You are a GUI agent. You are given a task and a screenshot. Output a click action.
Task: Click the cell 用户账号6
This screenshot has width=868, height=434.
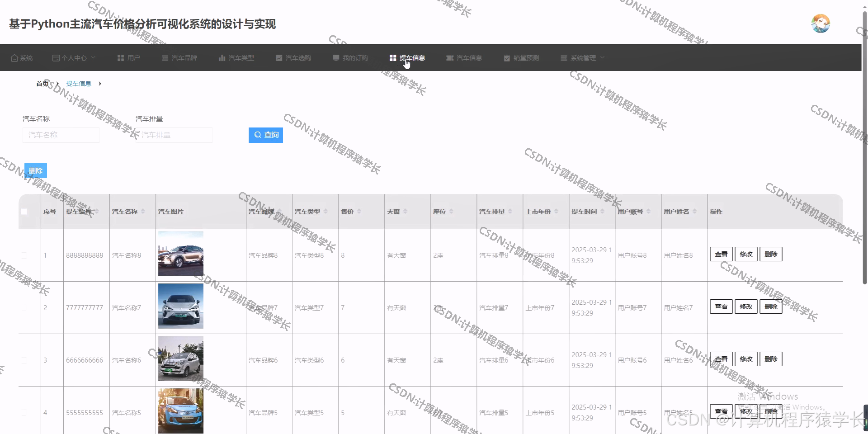632,360
